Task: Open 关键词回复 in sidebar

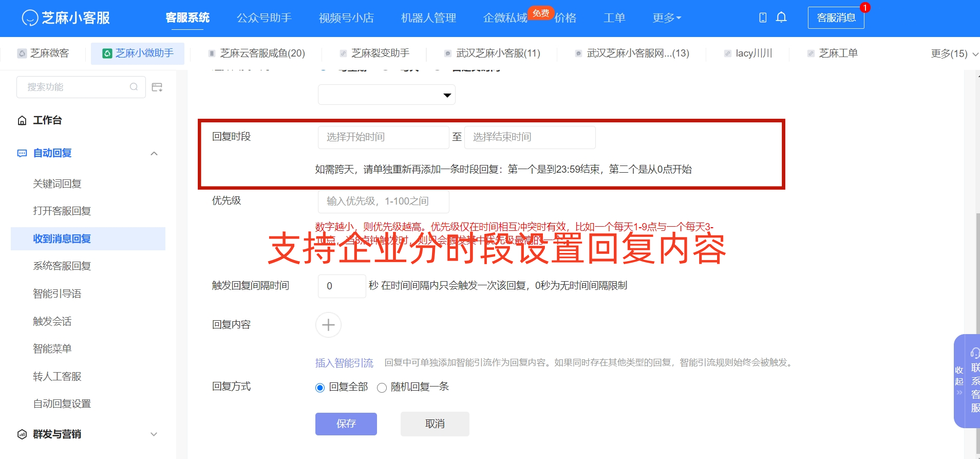Action: point(57,184)
